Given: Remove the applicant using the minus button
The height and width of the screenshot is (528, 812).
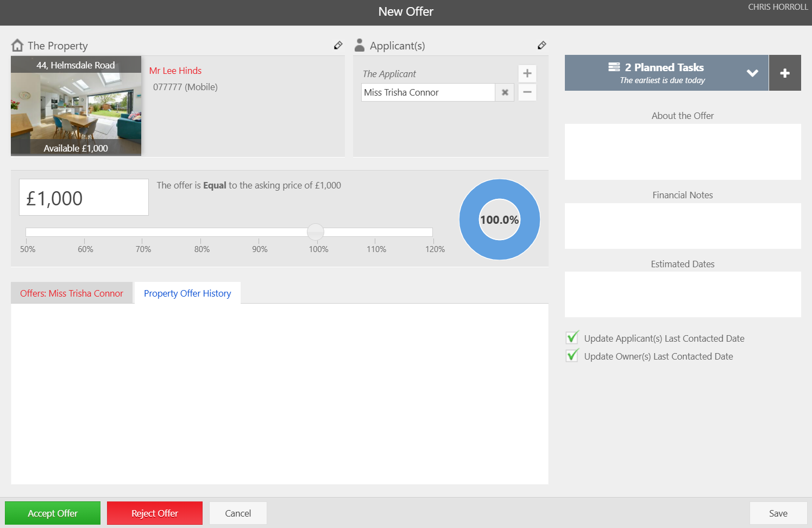Looking at the screenshot, I should point(527,92).
